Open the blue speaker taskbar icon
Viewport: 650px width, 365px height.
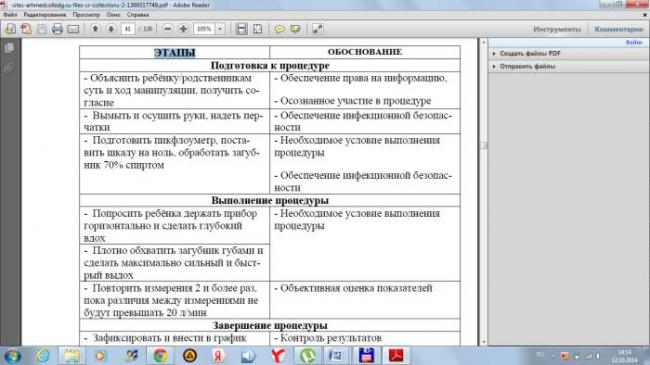coord(248,356)
